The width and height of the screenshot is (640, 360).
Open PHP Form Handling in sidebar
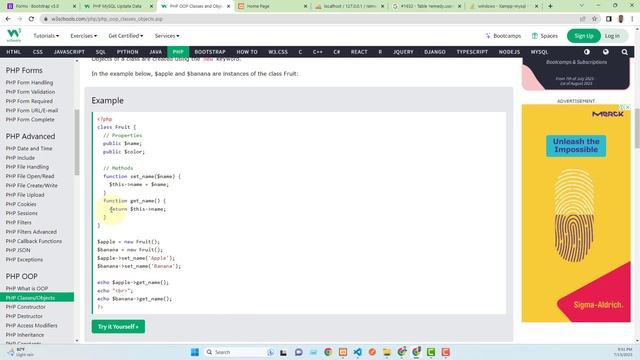point(29,82)
